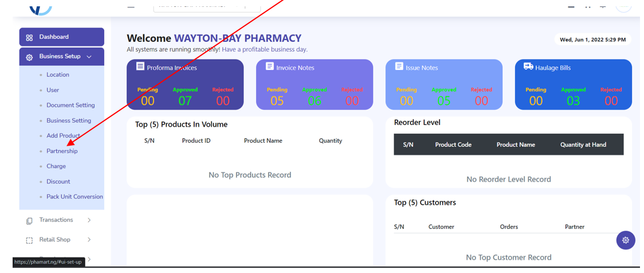Open the Charge submenu item
The height and width of the screenshot is (273, 644).
56,166
